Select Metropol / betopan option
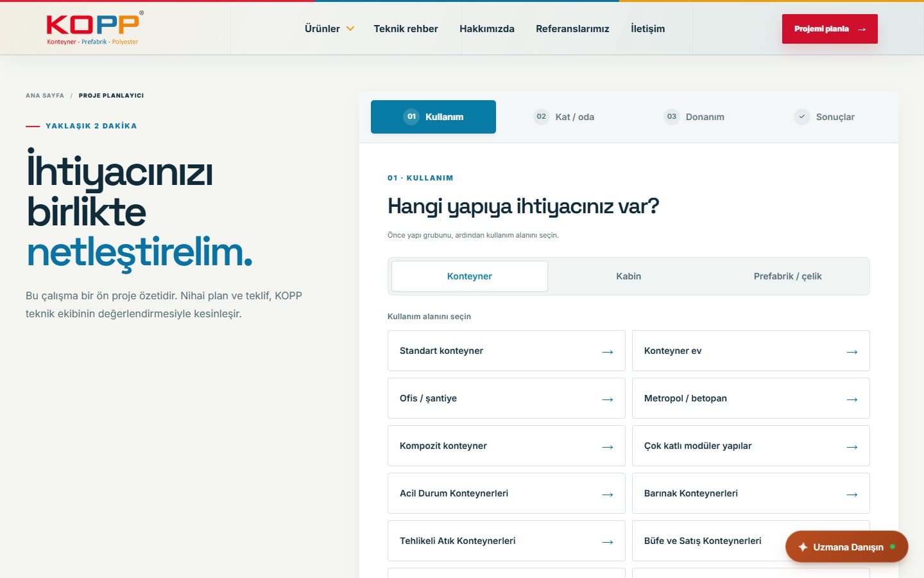The height and width of the screenshot is (578, 924). [x=751, y=398]
